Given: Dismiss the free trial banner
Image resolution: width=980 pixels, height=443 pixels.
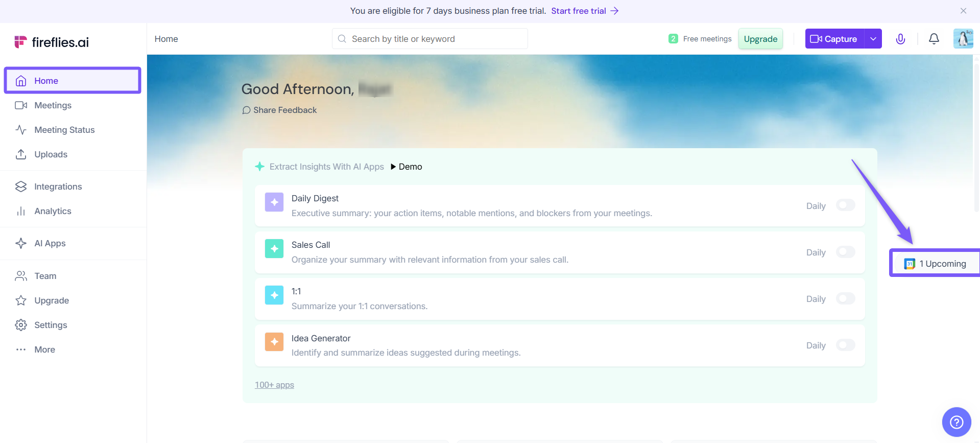Looking at the screenshot, I should (963, 11).
